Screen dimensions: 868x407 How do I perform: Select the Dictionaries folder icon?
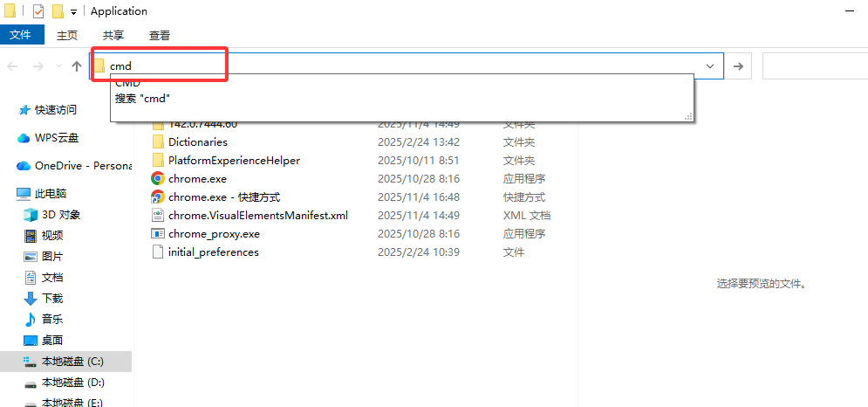(158, 142)
